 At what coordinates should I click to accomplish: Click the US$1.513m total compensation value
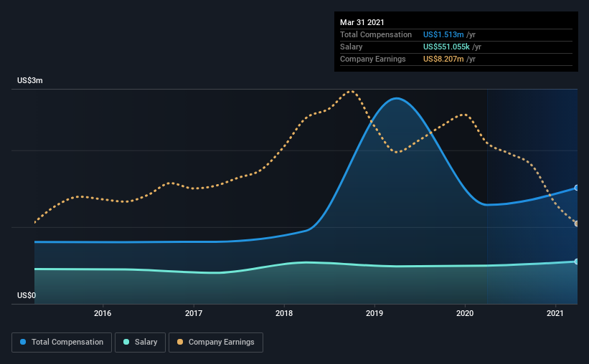[443, 34]
